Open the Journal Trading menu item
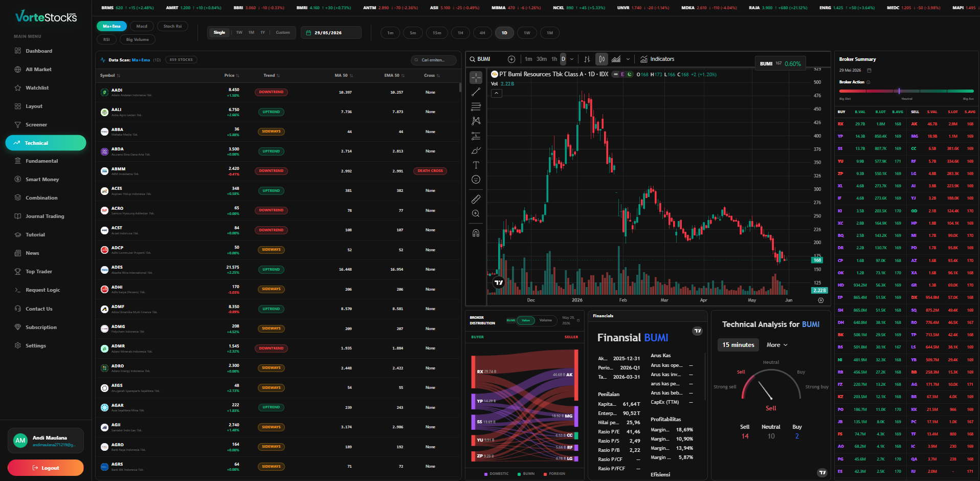This screenshot has height=481, width=980. (46, 216)
